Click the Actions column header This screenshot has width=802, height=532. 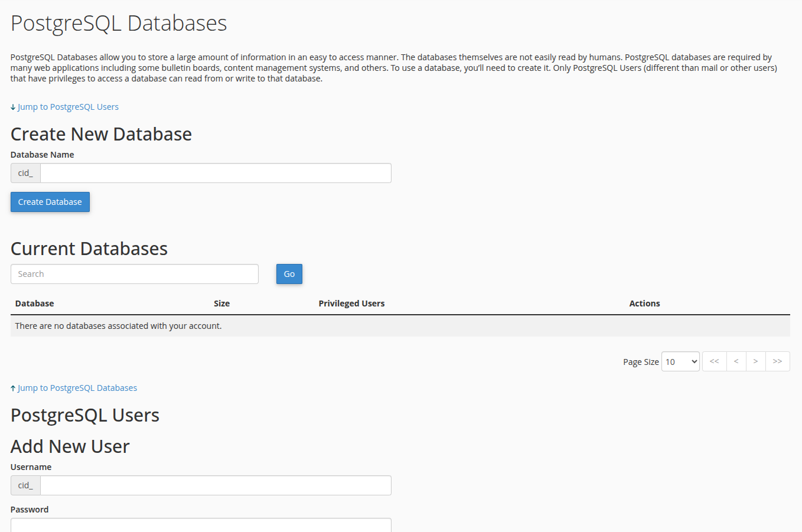click(644, 303)
